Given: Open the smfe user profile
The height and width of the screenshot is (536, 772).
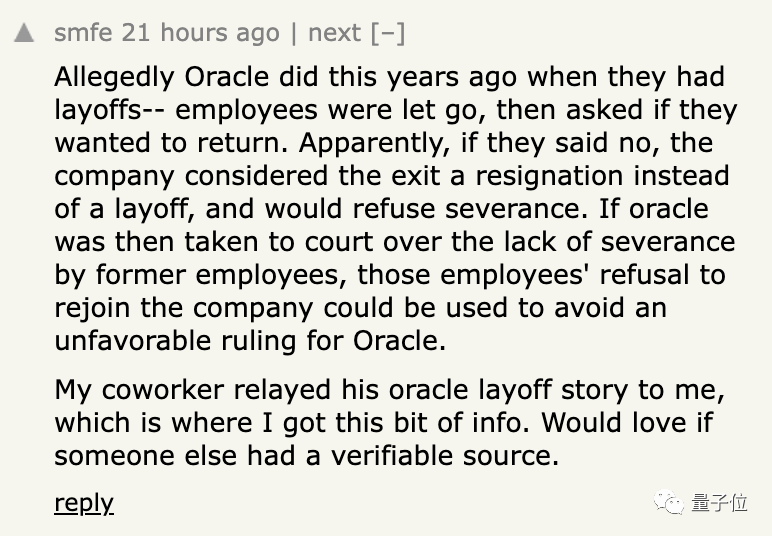Looking at the screenshot, I should pyautogui.click(x=83, y=32).
